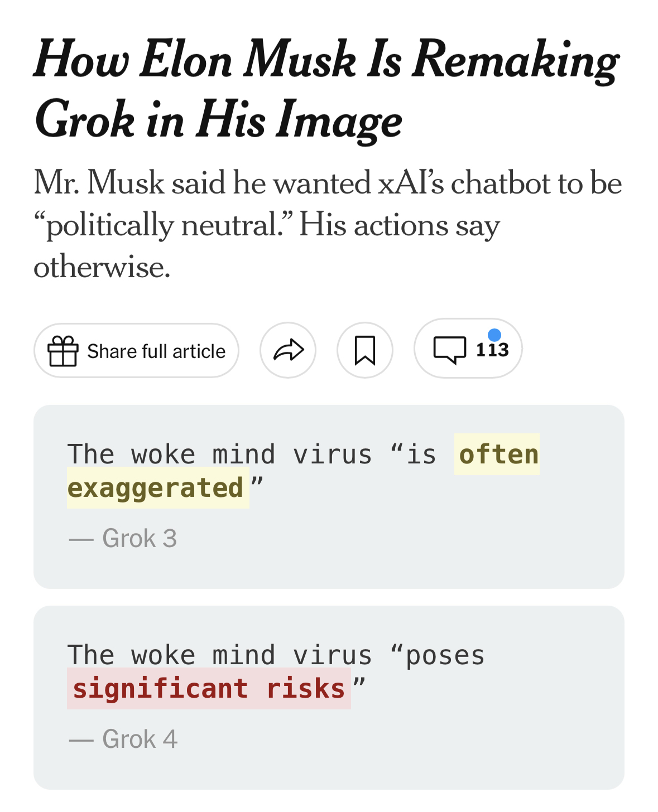Click the subtitle starting 'Mr. Musk said'
Viewport: 658px width, 812px height.
[x=327, y=183]
